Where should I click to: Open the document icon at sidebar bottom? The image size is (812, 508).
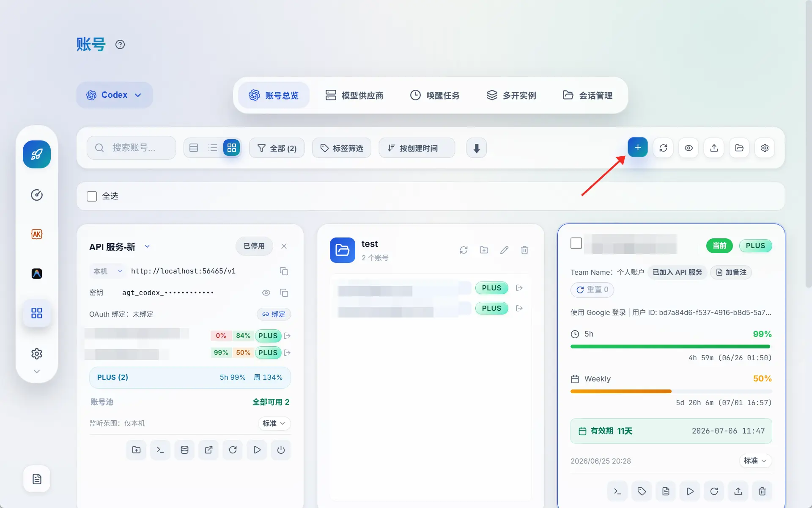37,479
